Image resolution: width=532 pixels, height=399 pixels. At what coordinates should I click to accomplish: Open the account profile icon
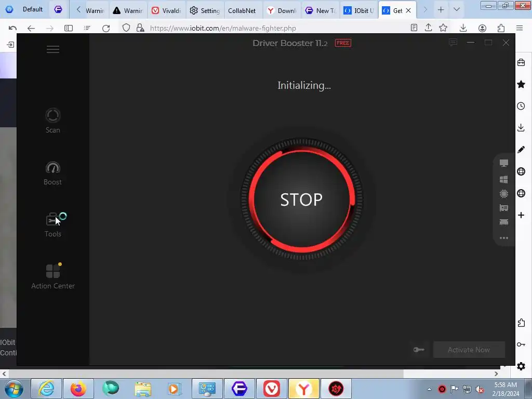click(x=482, y=28)
